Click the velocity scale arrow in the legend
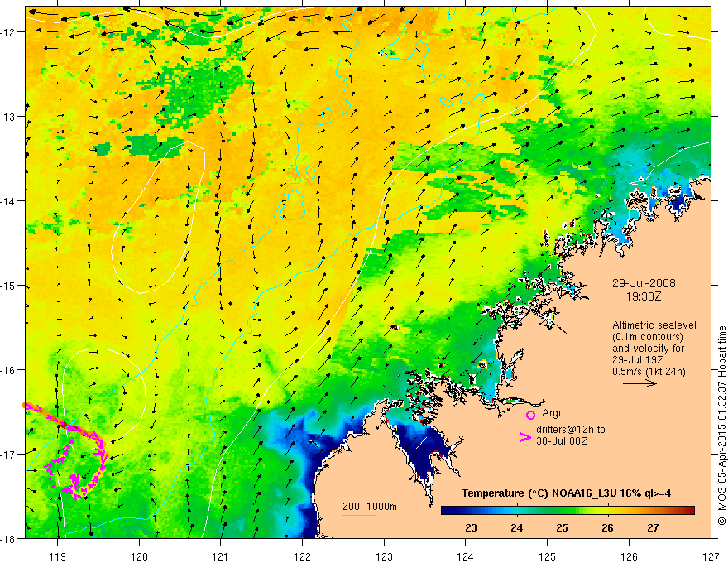The image size is (728, 563). point(639,383)
